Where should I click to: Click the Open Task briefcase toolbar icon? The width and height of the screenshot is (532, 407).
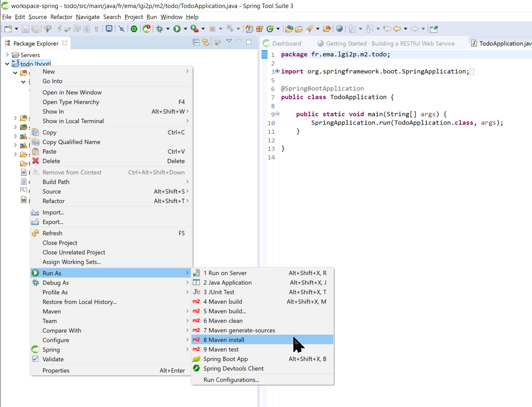tap(299, 29)
